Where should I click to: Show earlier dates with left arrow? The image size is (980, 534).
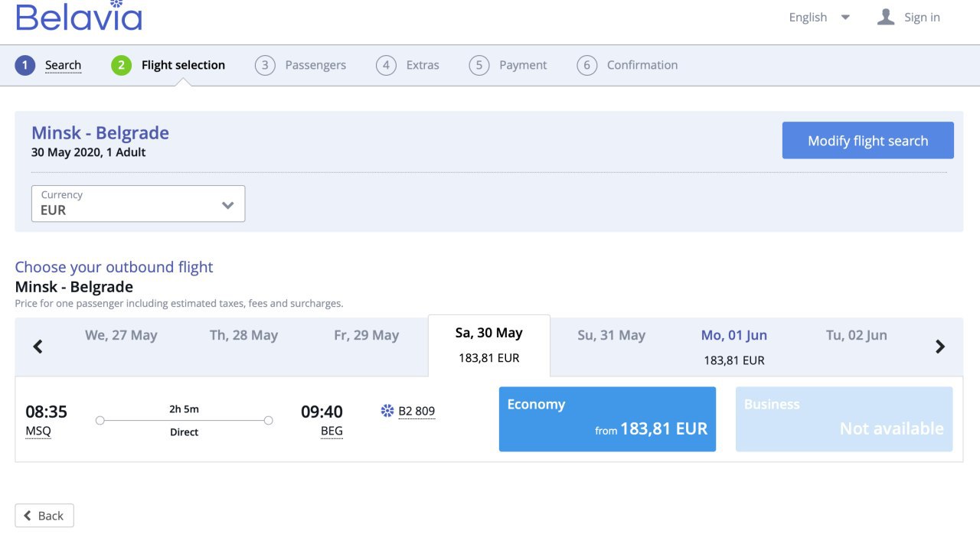[38, 347]
